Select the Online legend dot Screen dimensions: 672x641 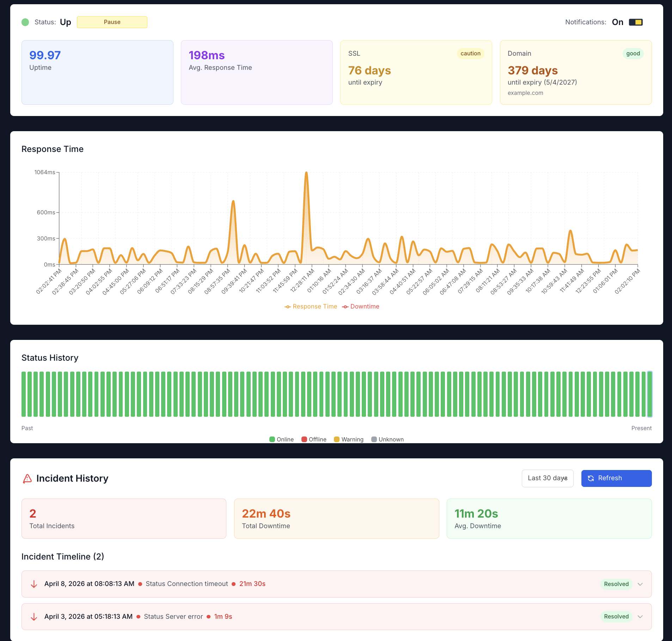(272, 439)
